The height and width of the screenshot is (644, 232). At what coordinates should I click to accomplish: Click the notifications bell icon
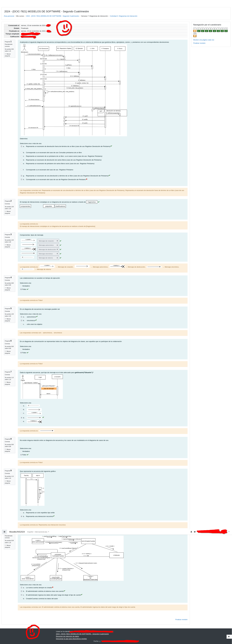(191, 532)
